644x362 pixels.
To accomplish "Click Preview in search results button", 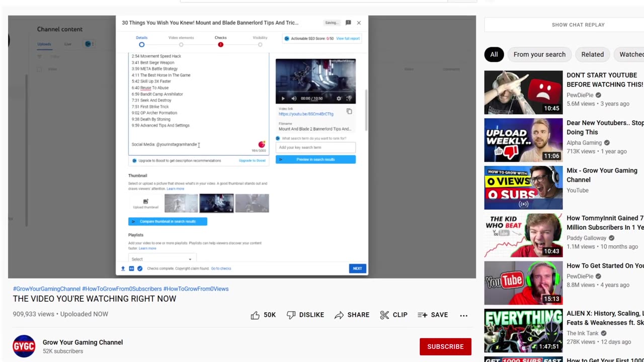I will coord(315,159).
